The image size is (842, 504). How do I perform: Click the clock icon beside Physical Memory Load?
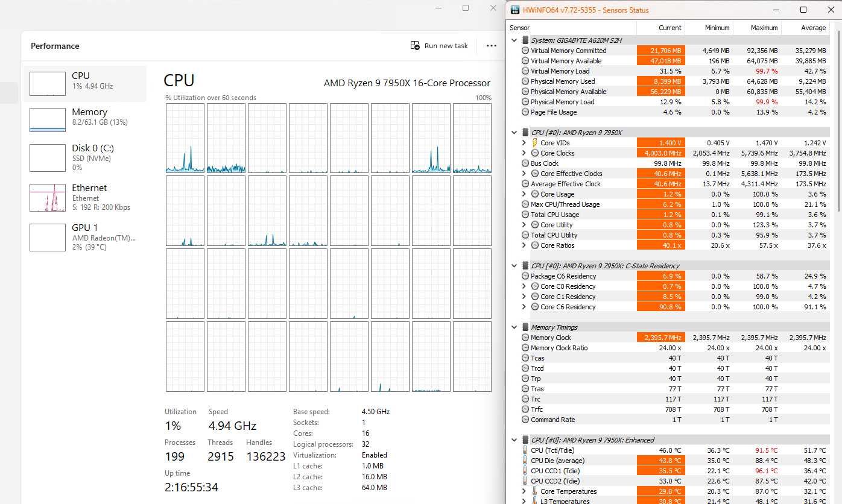coord(525,102)
